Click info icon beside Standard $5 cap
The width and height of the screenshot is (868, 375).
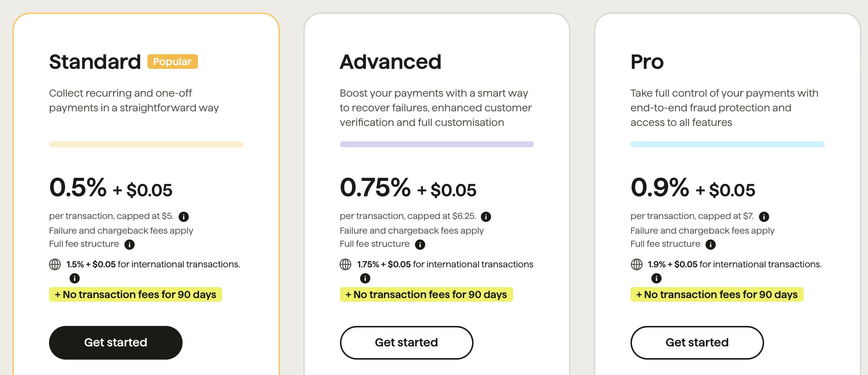pyautogui.click(x=183, y=217)
